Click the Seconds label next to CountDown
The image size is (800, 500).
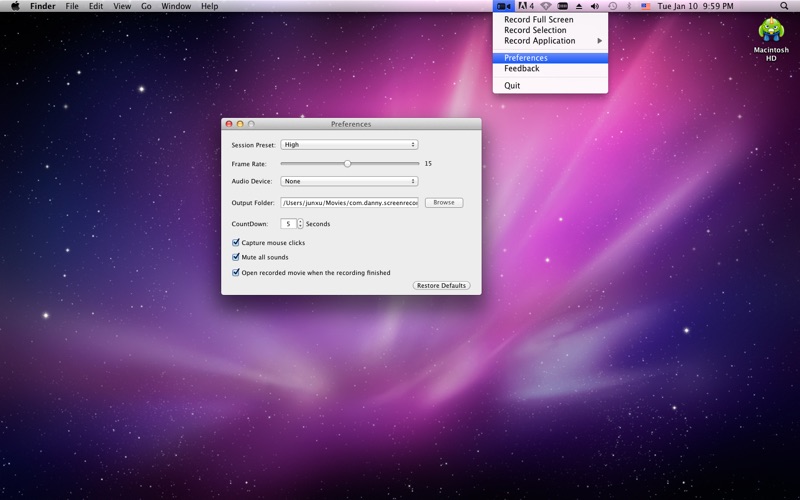pos(318,223)
